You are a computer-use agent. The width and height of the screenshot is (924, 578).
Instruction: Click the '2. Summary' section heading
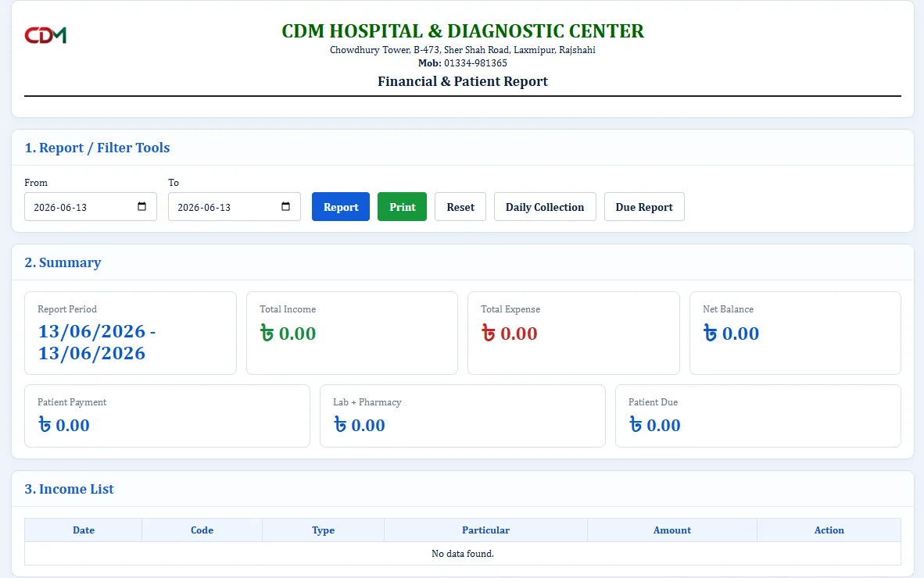(63, 262)
